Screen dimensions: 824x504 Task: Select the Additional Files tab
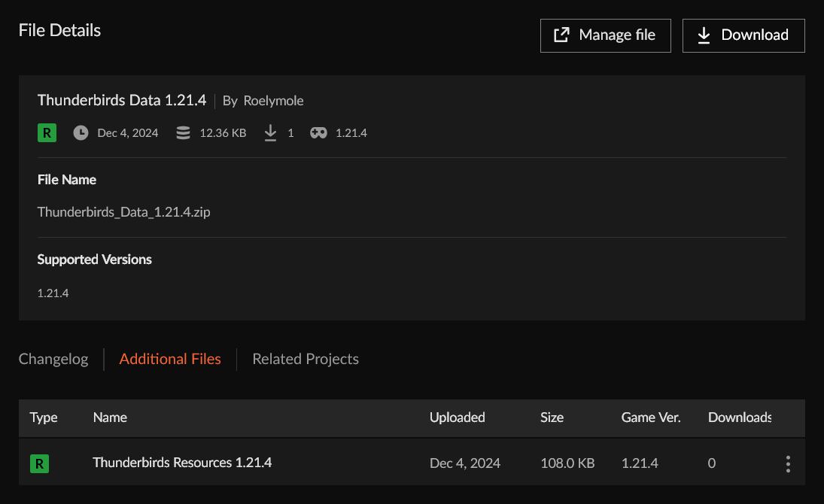pos(170,359)
